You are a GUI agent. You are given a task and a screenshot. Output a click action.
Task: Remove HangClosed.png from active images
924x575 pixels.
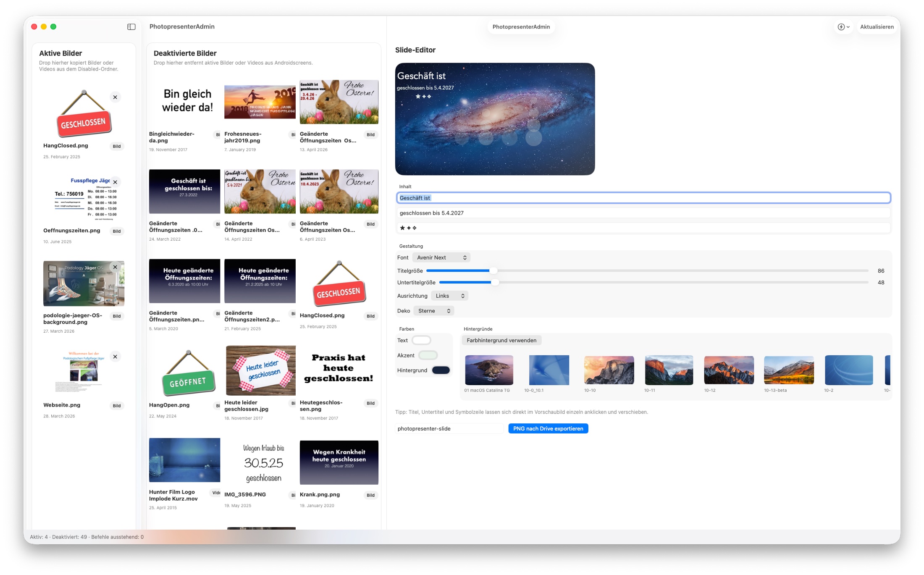pos(115,97)
